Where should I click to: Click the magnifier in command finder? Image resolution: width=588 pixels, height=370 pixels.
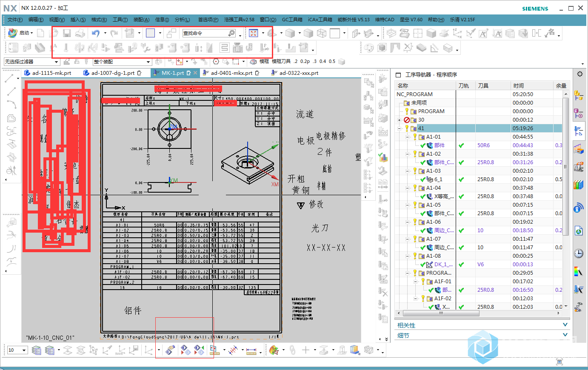[231, 33]
